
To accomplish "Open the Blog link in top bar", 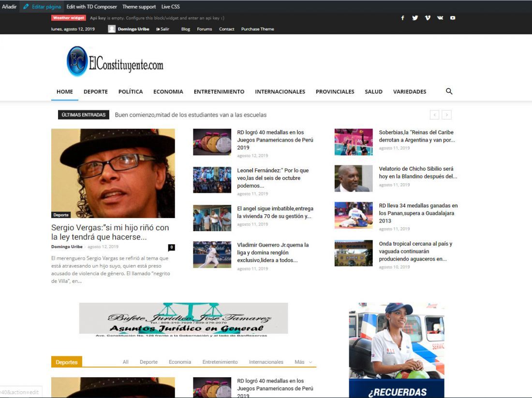I will click(x=186, y=29).
